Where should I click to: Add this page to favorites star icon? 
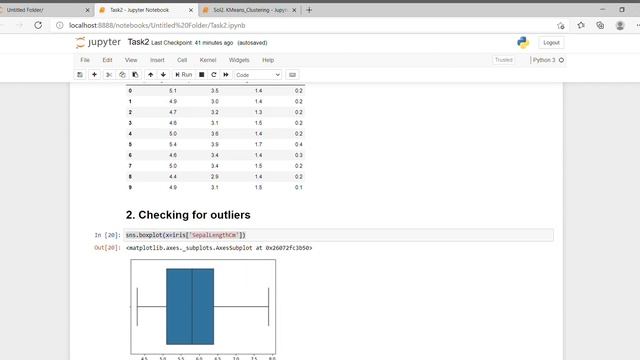point(561,25)
